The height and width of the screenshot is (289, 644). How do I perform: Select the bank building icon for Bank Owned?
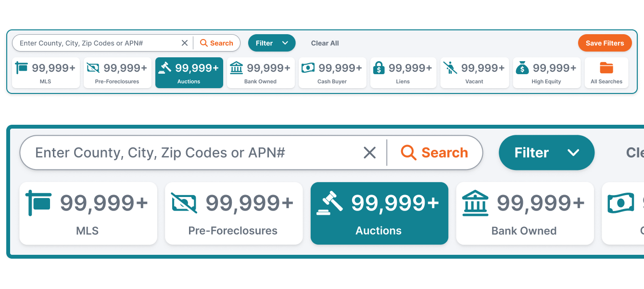click(x=236, y=67)
